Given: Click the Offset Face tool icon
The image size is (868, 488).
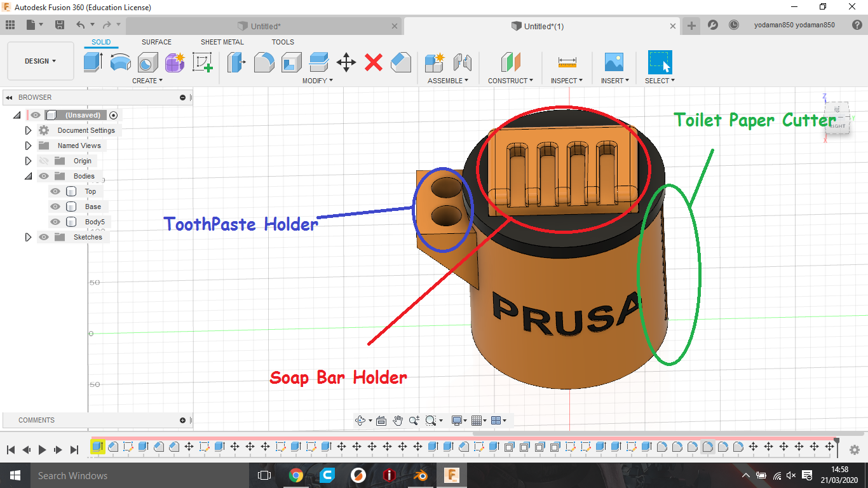Looking at the screenshot, I should pyautogui.click(x=318, y=62).
